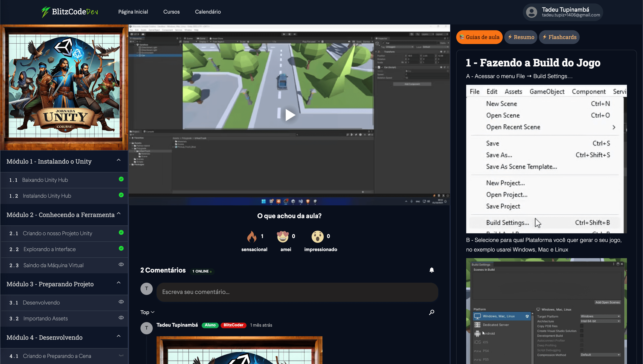Click the T avatar on Tadeu's comment
Viewport: 643px width, 364px height.
tap(147, 328)
